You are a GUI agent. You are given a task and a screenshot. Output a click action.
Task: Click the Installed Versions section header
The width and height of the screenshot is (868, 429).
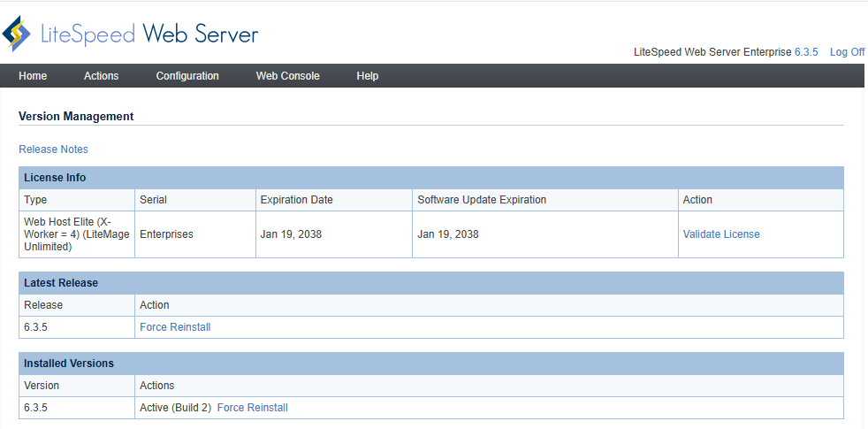[431, 364]
